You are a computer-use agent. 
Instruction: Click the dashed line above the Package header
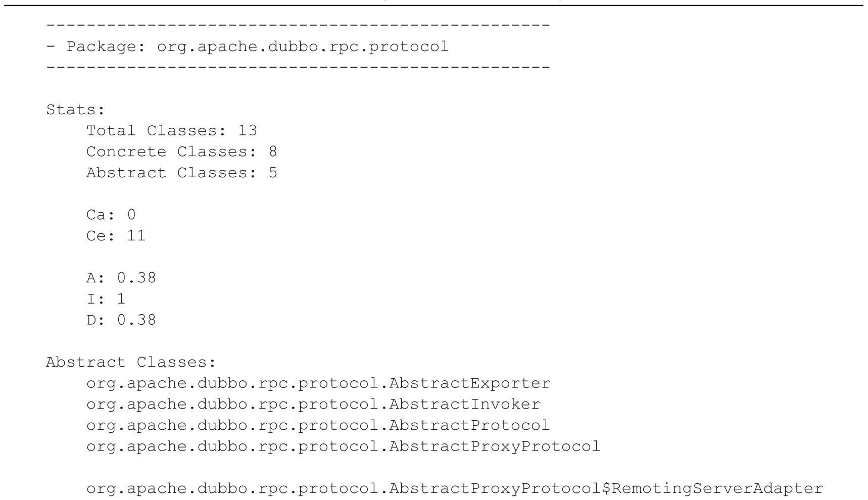click(298, 25)
